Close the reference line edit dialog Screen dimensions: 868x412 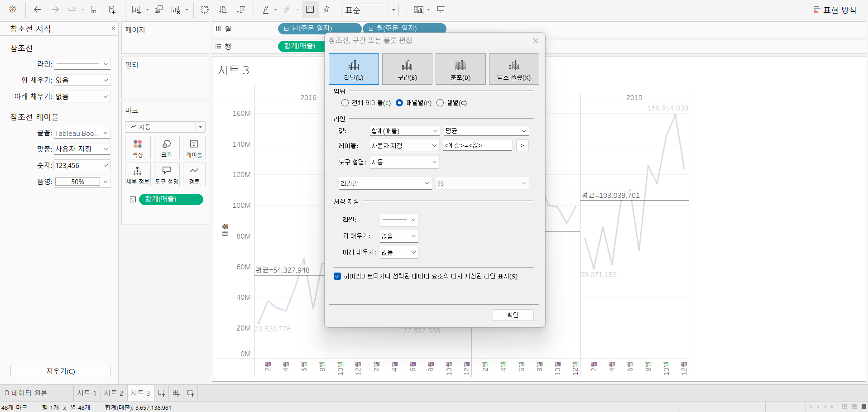(536, 41)
